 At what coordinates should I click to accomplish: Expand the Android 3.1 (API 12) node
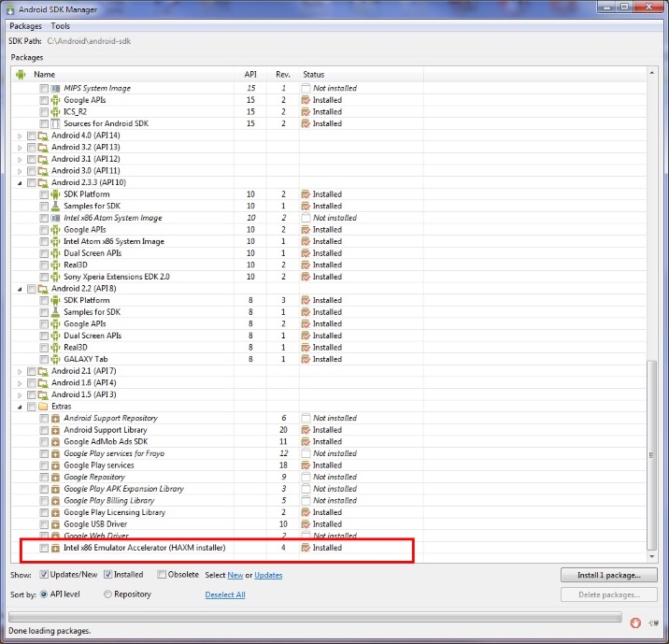(x=20, y=160)
